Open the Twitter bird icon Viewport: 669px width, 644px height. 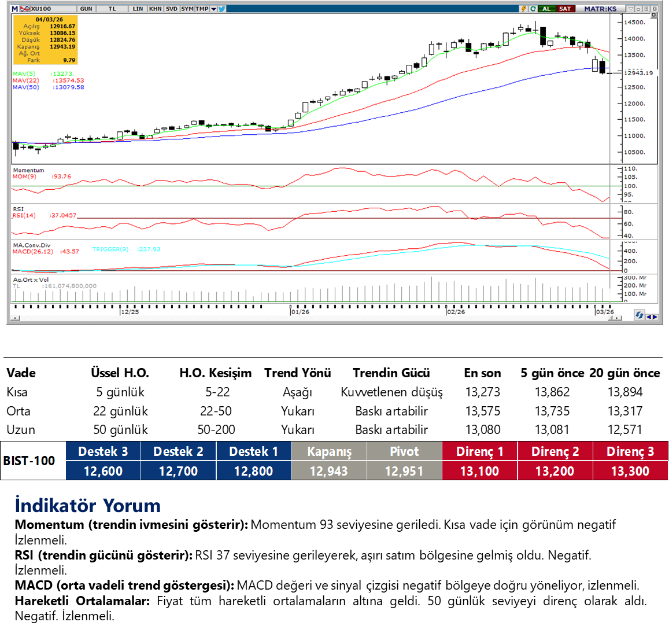click(x=222, y=9)
